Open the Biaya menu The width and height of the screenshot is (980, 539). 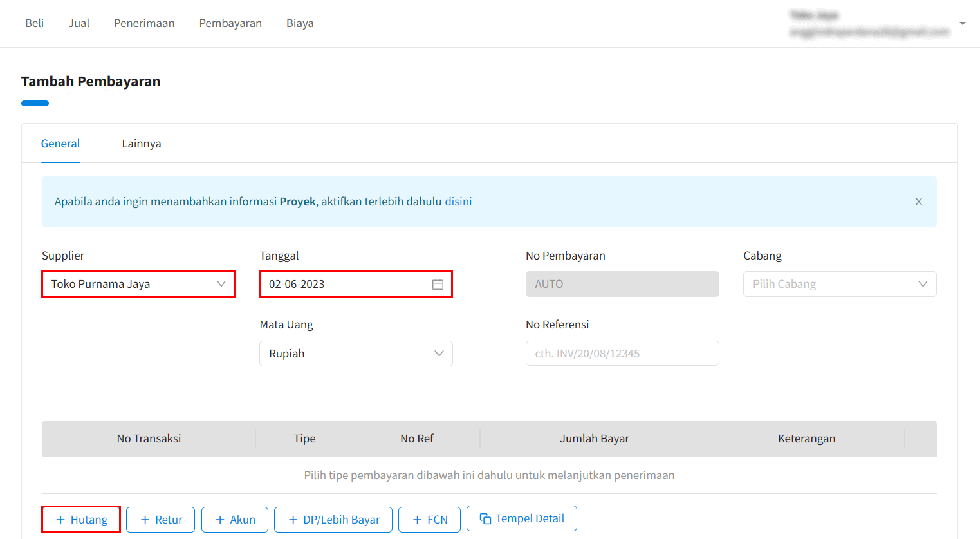[x=300, y=23]
